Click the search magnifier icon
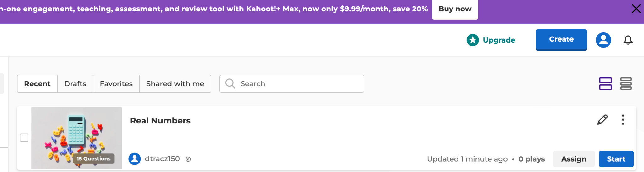Viewport: 644px width, 172px height. [x=230, y=84]
